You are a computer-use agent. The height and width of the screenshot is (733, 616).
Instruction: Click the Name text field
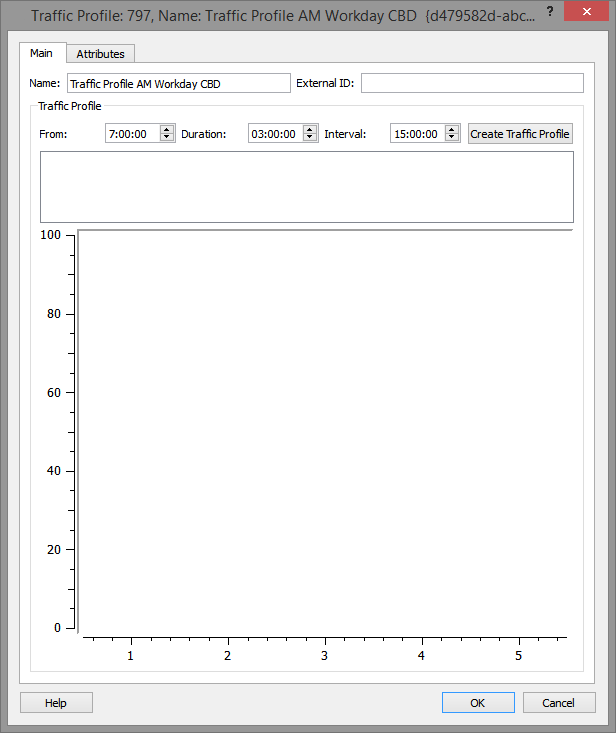point(177,83)
